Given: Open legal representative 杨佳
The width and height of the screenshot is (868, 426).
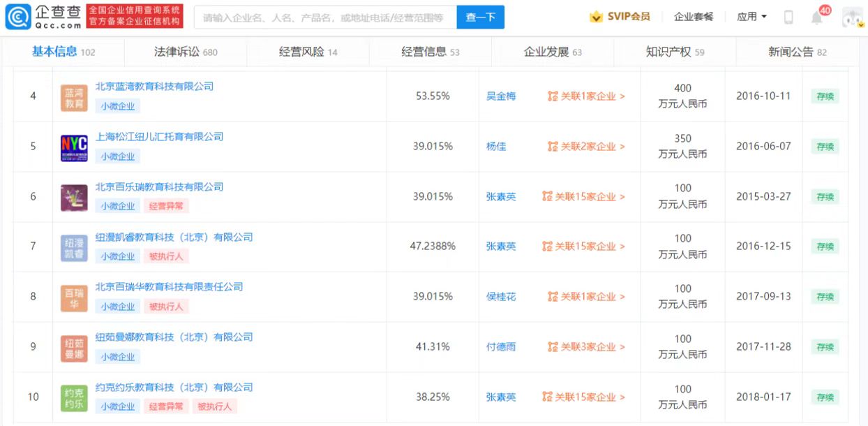Looking at the screenshot, I should pos(496,147).
